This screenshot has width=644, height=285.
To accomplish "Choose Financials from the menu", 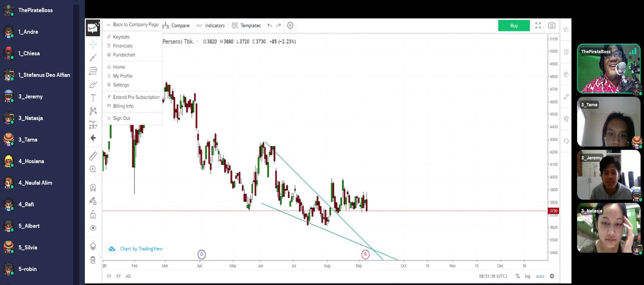I will click(123, 46).
